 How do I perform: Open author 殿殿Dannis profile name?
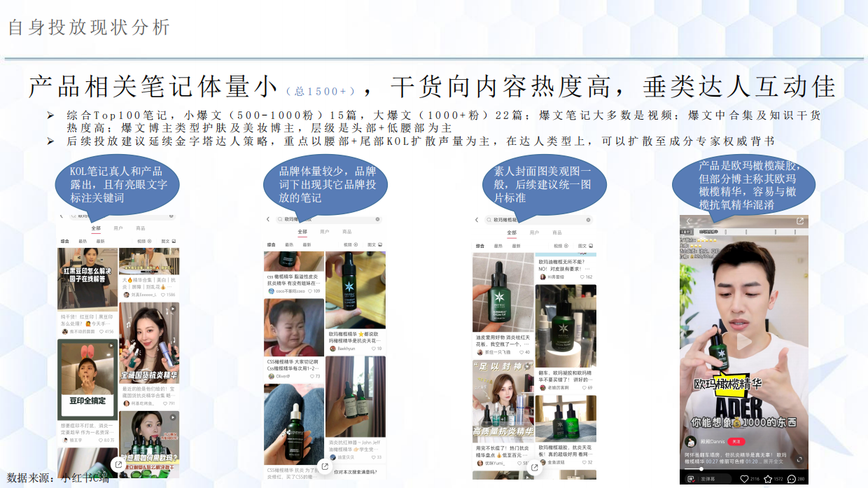[x=711, y=442]
